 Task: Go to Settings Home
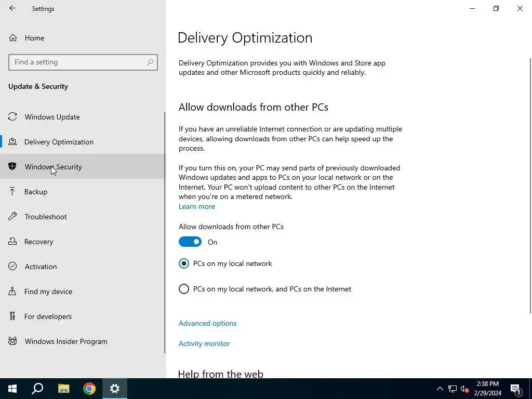[83, 37]
